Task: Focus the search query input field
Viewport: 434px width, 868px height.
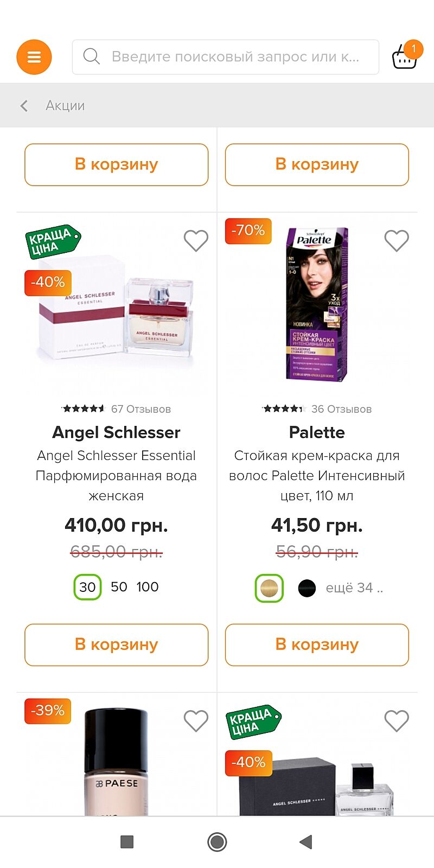Action: point(235,57)
